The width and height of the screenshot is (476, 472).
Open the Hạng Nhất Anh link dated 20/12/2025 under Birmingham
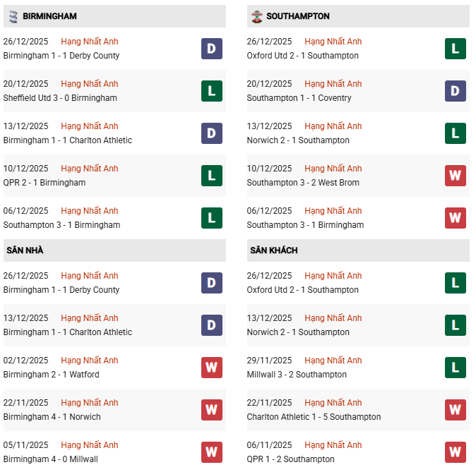tap(90, 84)
